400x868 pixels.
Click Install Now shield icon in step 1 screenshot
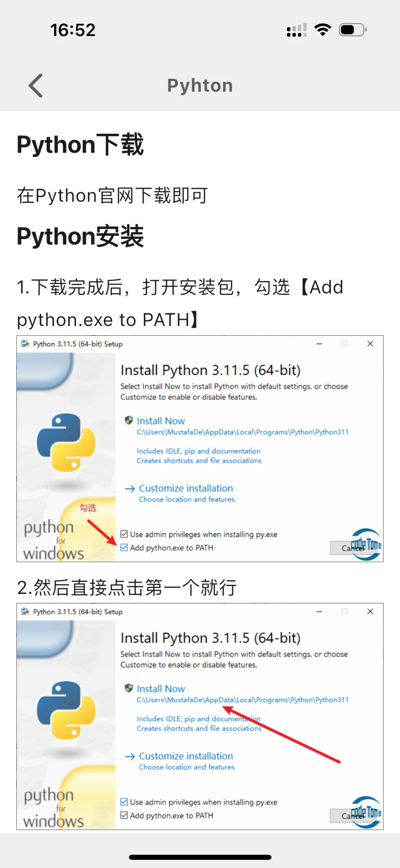pyautogui.click(x=129, y=420)
